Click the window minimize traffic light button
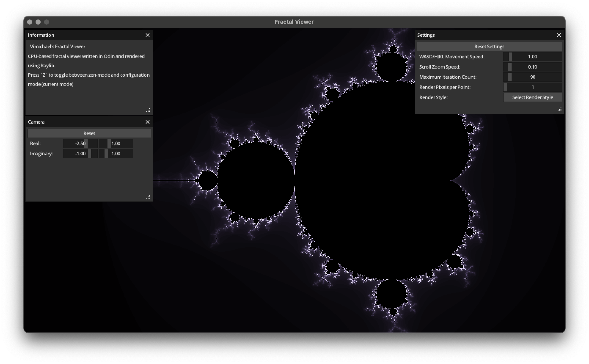This screenshot has width=589, height=364. point(38,22)
